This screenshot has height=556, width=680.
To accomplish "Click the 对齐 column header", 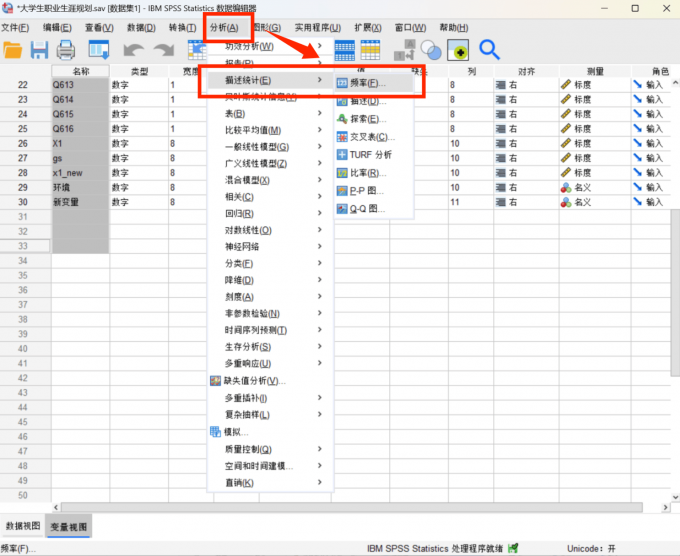I will pos(526,71).
